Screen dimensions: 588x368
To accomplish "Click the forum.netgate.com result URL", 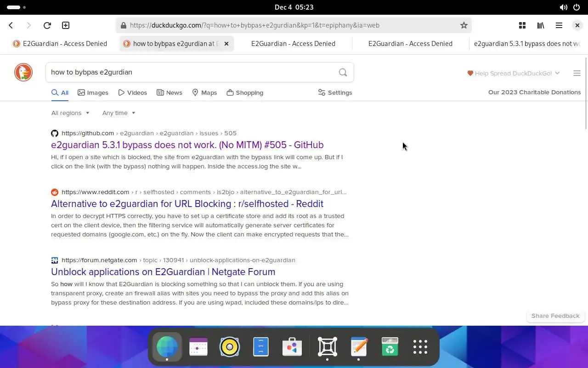I will [x=99, y=260].
